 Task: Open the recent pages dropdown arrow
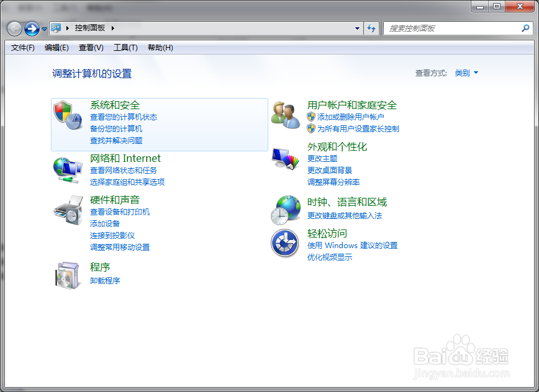pos(44,29)
